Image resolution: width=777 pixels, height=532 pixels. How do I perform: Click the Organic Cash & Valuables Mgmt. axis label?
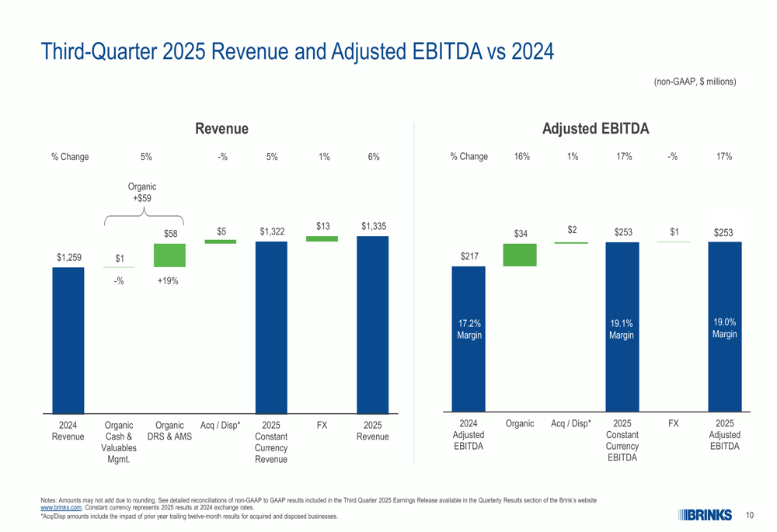119,442
